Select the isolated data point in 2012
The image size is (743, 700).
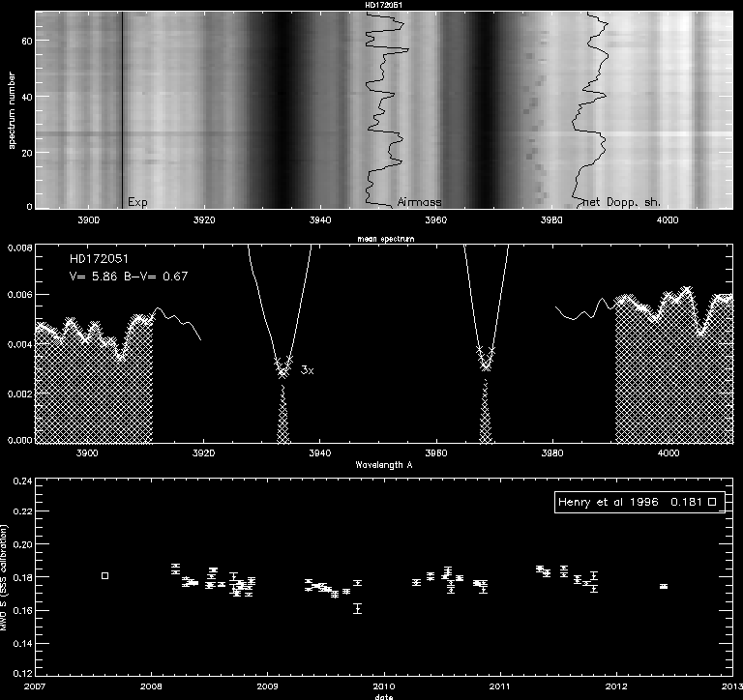[x=663, y=586]
